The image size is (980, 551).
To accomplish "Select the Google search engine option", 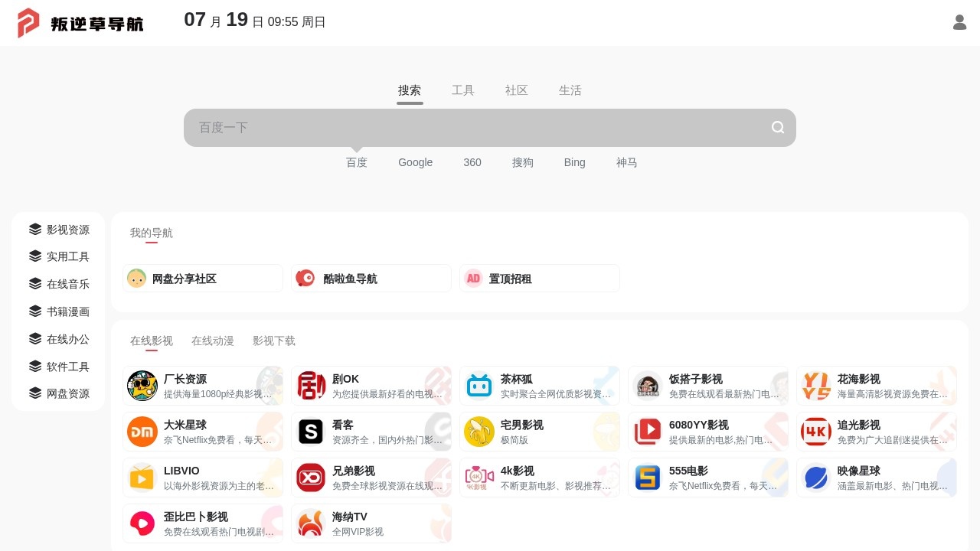I will (x=415, y=162).
